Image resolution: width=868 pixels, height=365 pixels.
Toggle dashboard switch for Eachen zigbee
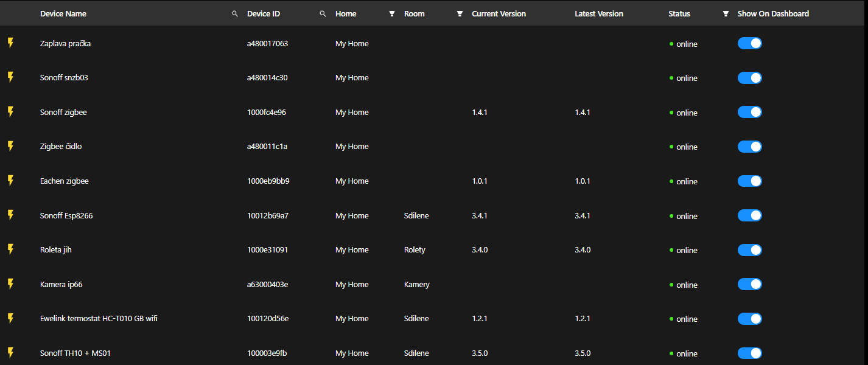(750, 181)
